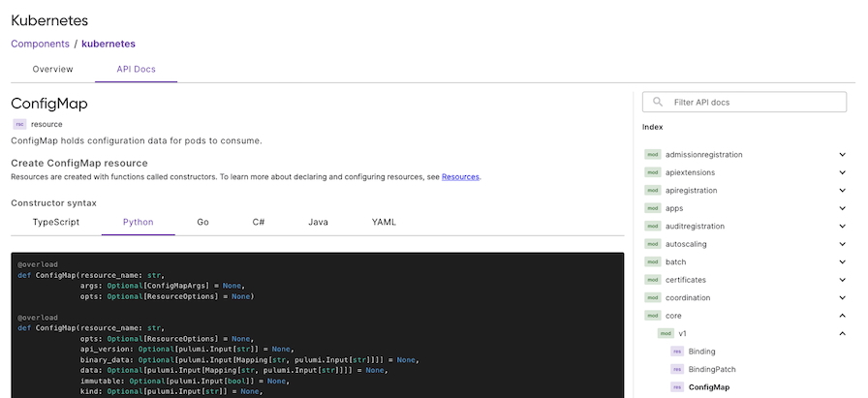868x398 pixels.
Task: Select ConfigMap in the index tree
Action: (x=709, y=387)
